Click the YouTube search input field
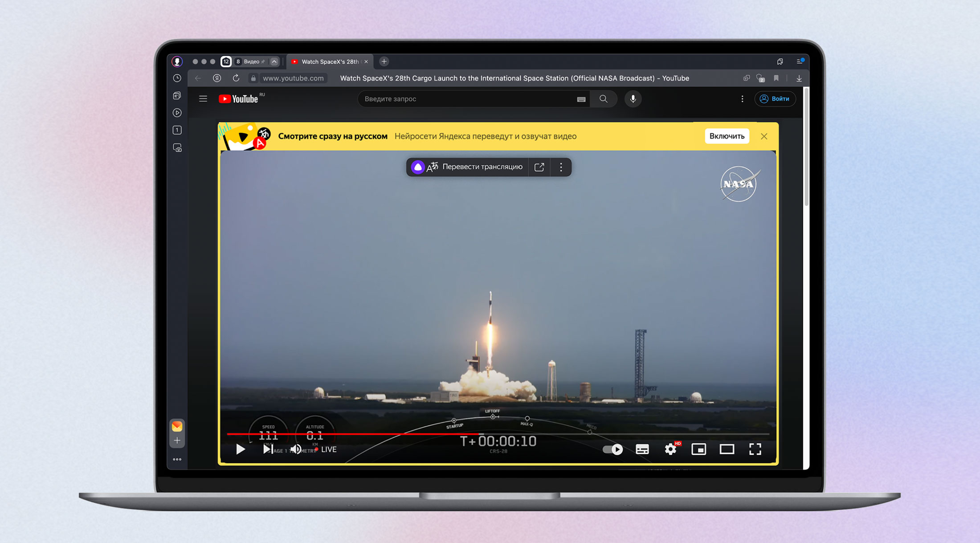The height and width of the screenshot is (543, 980). 468,99
